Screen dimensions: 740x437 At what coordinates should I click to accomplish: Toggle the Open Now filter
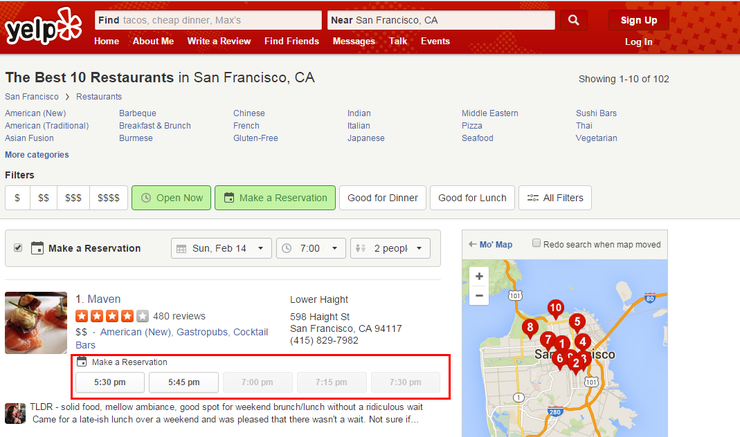point(171,198)
